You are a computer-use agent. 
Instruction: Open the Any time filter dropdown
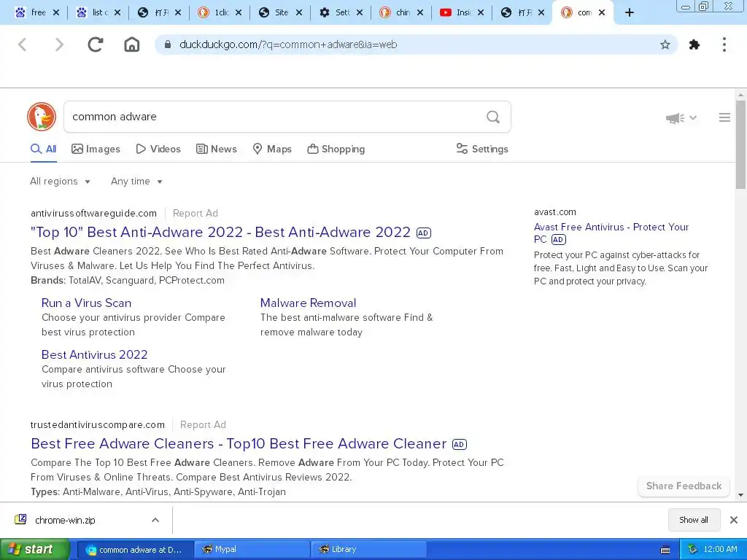click(x=136, y=182)
